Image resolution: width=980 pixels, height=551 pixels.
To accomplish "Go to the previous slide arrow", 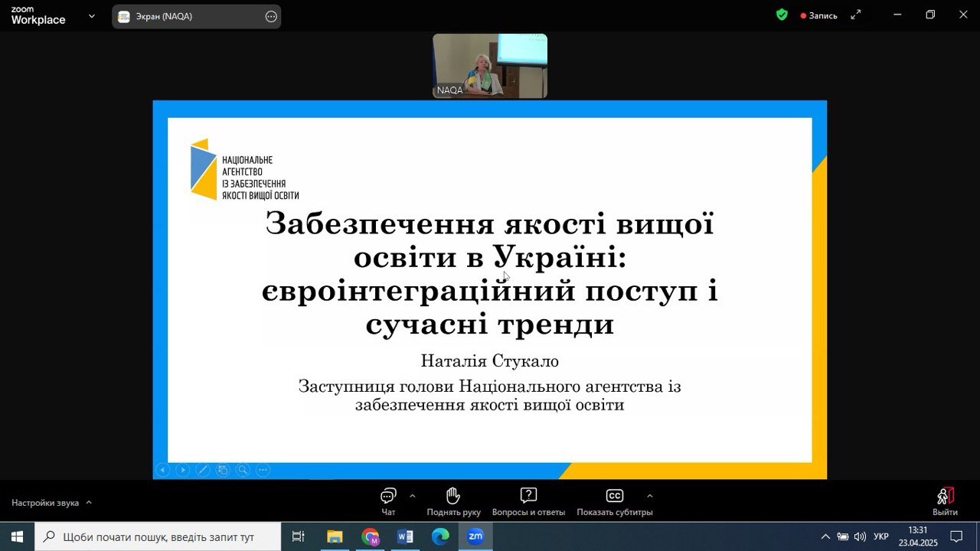I will pos(162,470).
